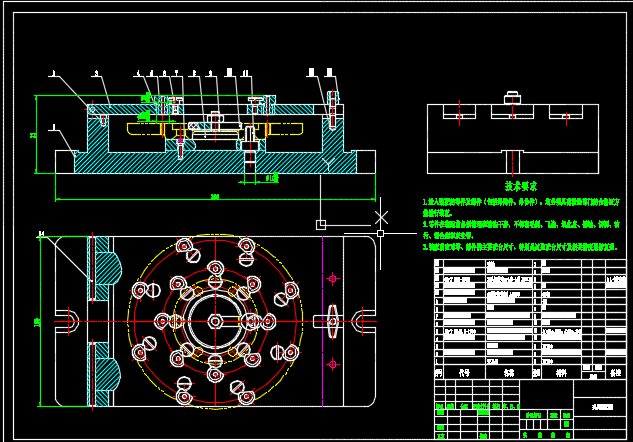Select the left U-shaped slot in top view
The image size is (633, 442).
tap(68, 321)
